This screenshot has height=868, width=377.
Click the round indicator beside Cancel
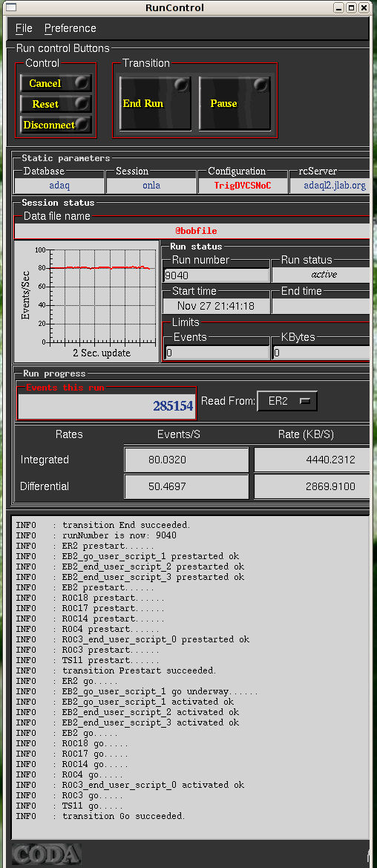(x=82, y=83)
